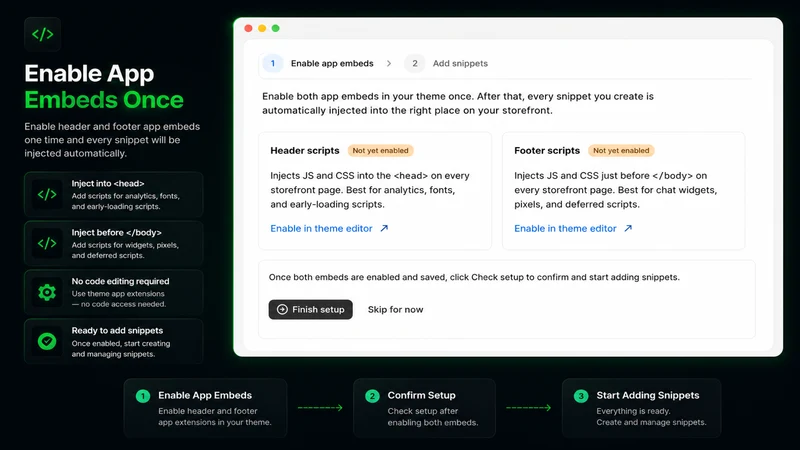Click external arrow icon under Header scripts
Screen dimensions: 800x450
pyautogui.click(x=384, y=229)
